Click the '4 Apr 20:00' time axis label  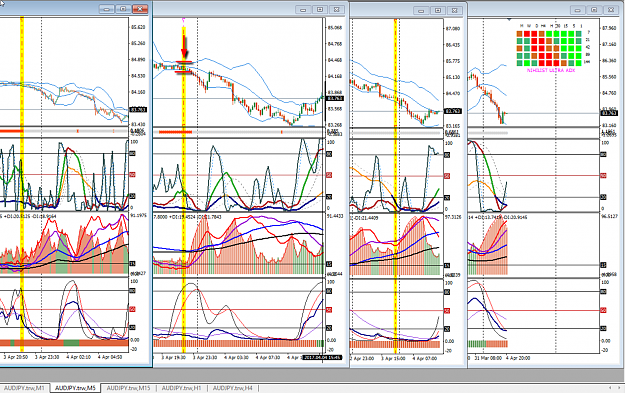[518, 358]
